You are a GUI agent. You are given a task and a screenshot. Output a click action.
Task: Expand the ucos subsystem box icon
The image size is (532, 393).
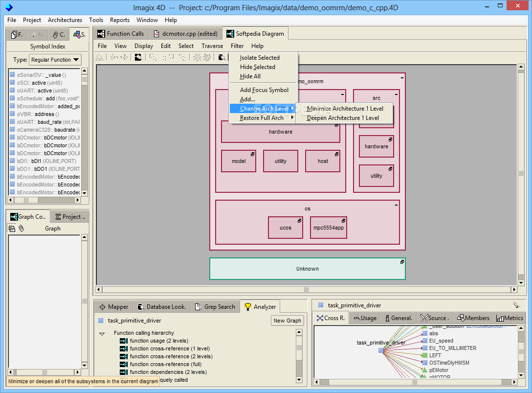click(299, 221)
